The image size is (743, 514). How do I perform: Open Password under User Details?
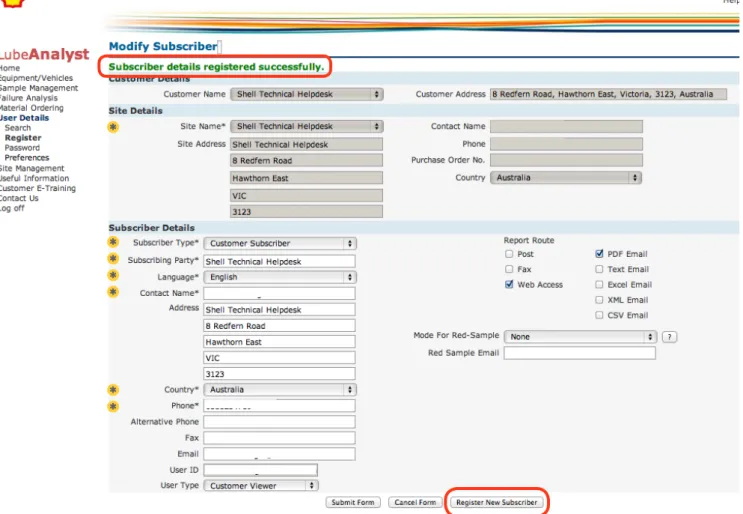click(22, 148)
